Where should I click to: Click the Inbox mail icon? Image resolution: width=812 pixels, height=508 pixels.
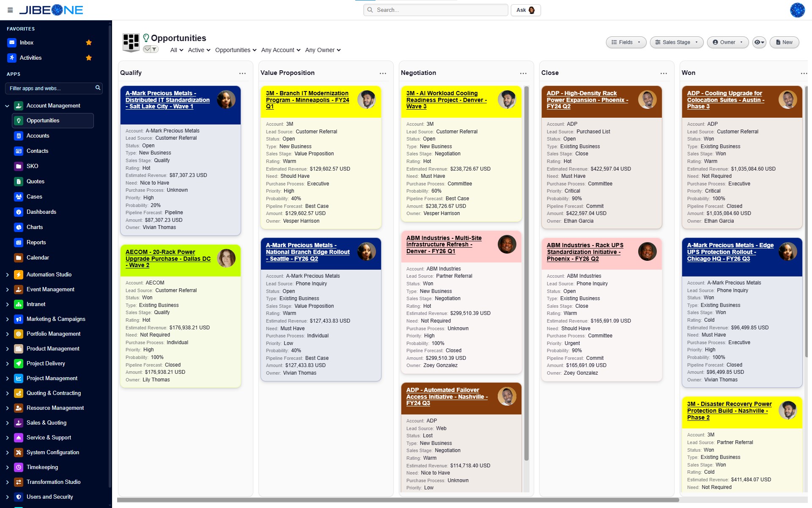tap(12, 42)
